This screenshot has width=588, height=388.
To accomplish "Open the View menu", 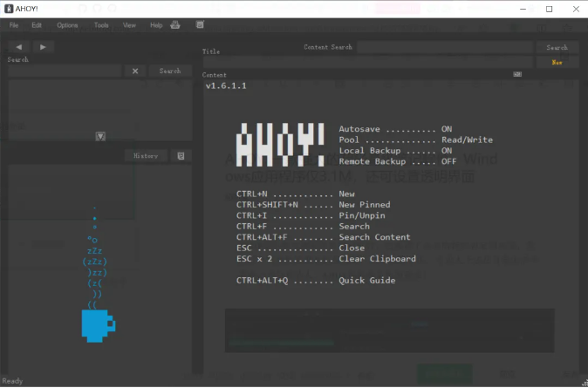I will coord(129,25).
